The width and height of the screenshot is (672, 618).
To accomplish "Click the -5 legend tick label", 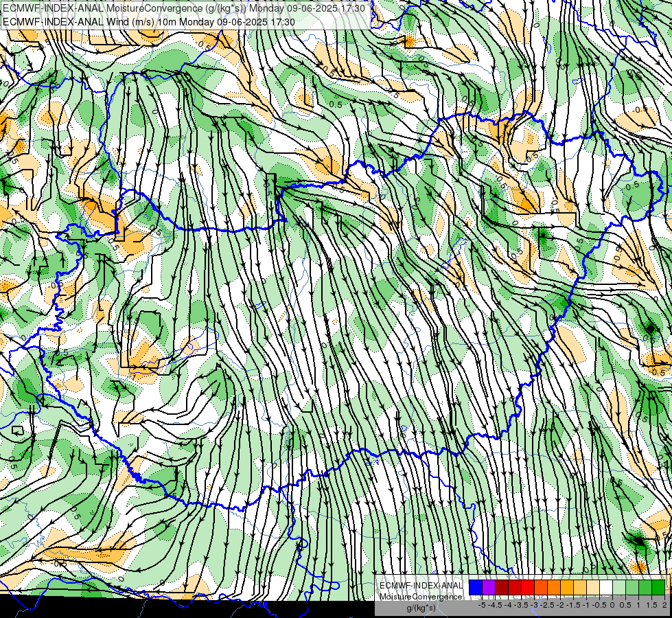I will pos(482,605).
